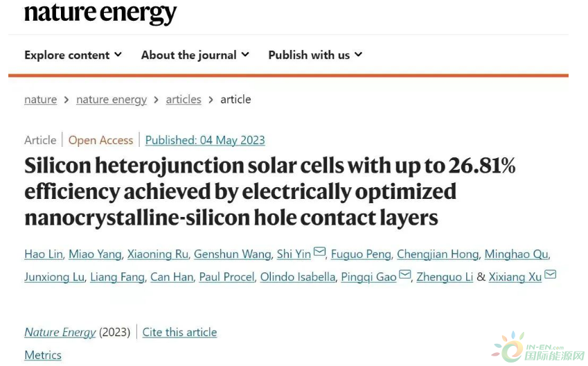The height and width of the screenshot is (366, 588).
Task: Go to the nature breadcrumb link
Action: pos(41,99)
